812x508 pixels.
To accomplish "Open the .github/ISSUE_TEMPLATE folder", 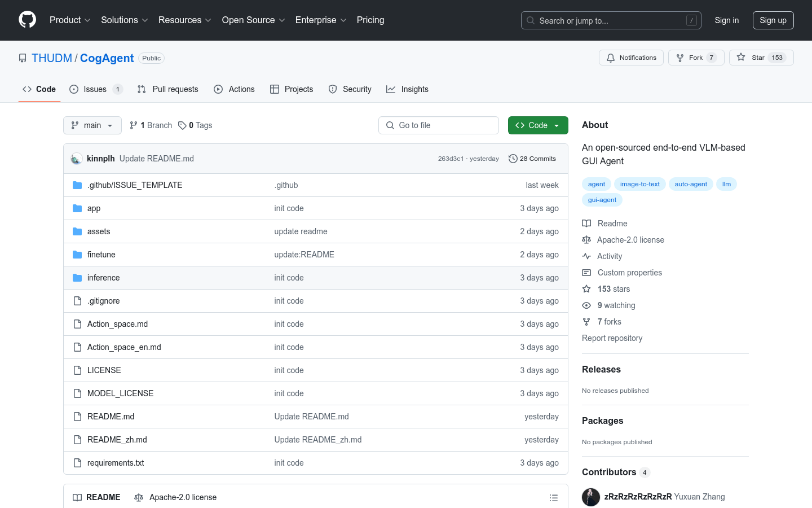I will pyautogui.click(x=135, y=185).
